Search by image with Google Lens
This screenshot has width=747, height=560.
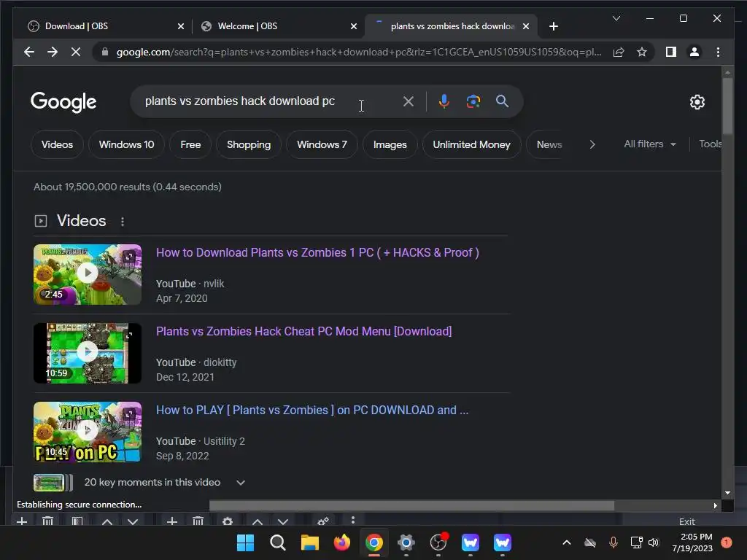tap(473, 101)
